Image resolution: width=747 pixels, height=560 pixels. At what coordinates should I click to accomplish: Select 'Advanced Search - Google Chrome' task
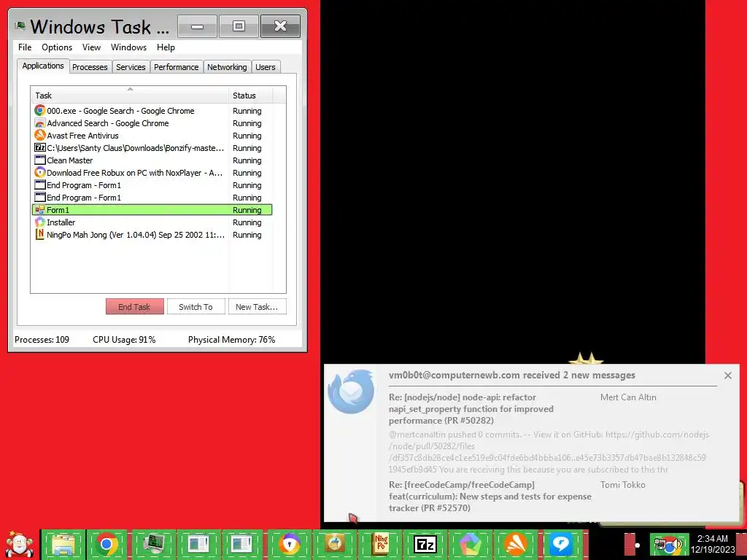click(152, 122)
